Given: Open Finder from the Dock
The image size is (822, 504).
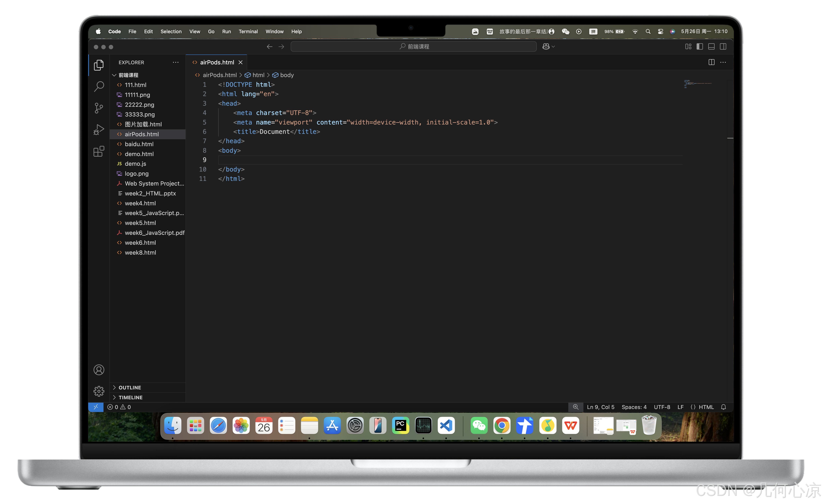Looking at the screenshot, I should 173,426.
